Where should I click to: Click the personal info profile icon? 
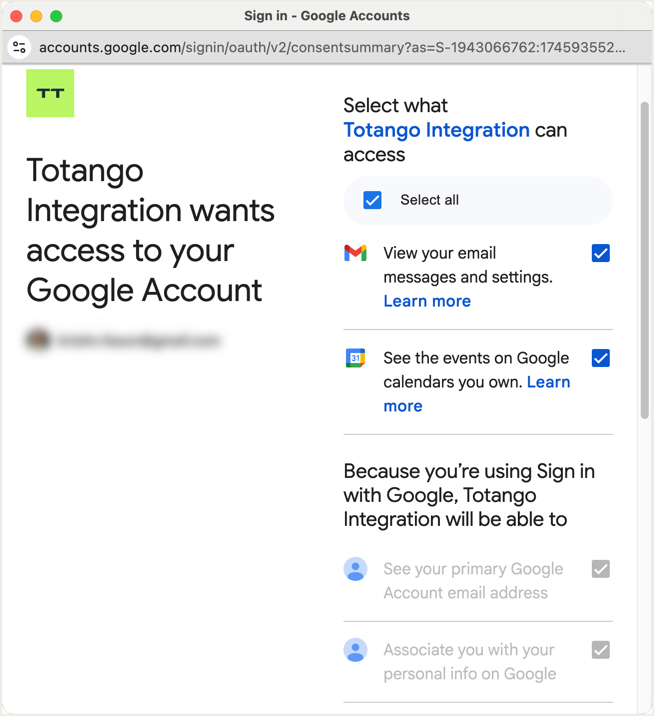click(355, 650)
